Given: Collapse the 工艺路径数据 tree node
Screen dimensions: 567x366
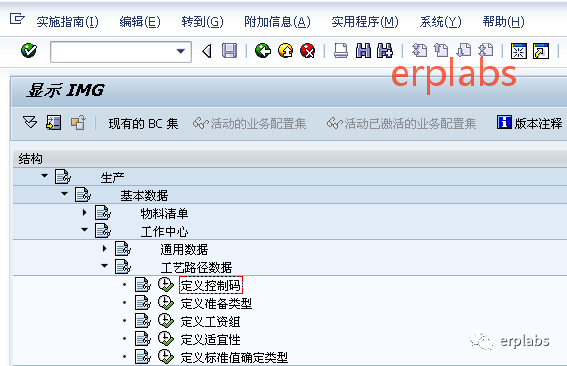Looking at the screenshot, I should 104,266.
